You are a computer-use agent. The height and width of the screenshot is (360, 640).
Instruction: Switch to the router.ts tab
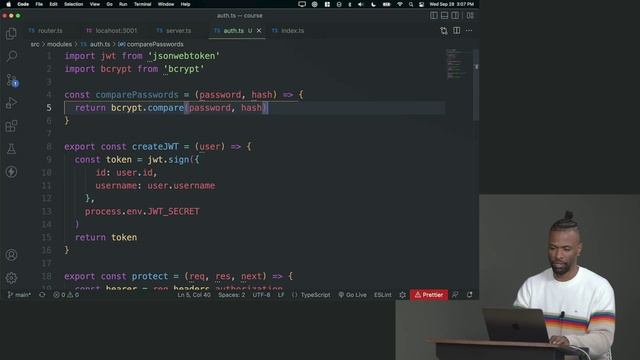pos(45,31)
